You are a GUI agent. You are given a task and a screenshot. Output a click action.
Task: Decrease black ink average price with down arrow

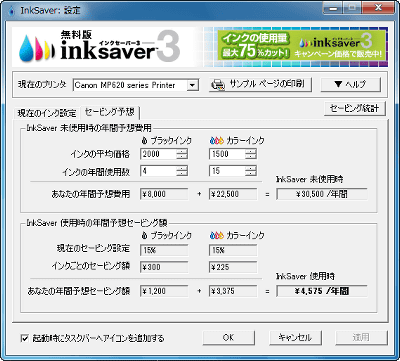(182, 157)
